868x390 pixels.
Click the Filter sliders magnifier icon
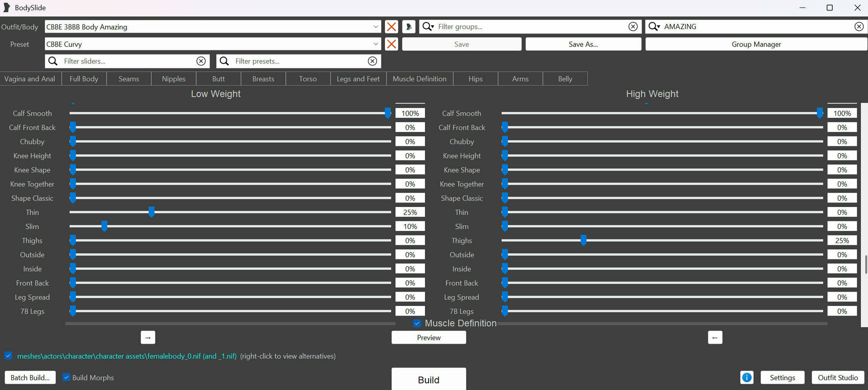coord(53,61)
